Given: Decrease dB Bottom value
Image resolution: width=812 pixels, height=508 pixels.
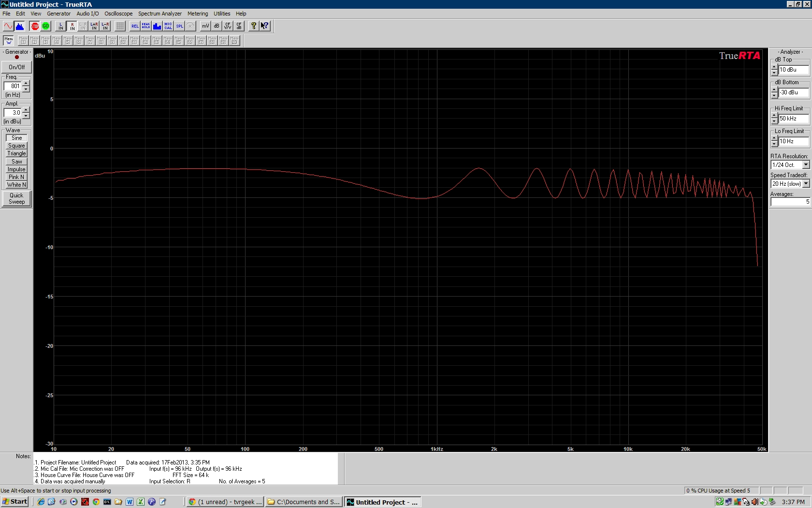Looking at the screenshot, I should point(774,95).
